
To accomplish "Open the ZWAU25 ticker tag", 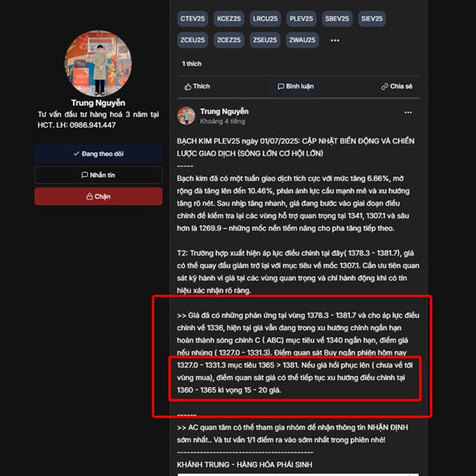I will [x=302, y=40].
